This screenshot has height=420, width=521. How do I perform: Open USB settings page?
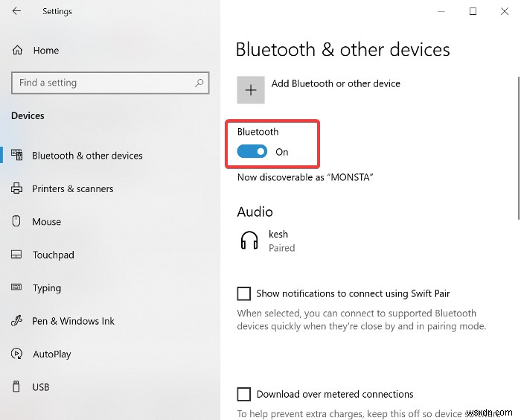pyautogui.click(x=110, y=387)
